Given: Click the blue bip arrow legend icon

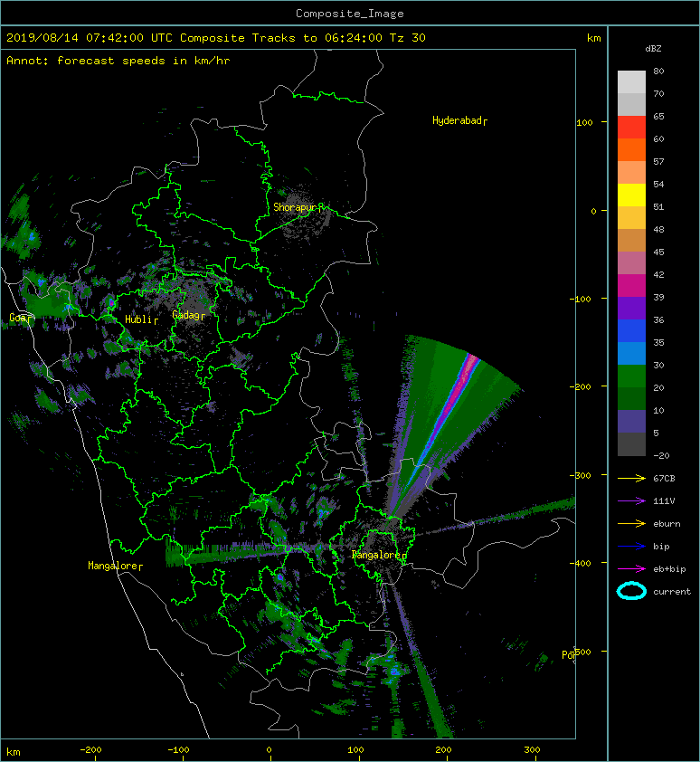Looking at the screenshot, I should [631, 547].
